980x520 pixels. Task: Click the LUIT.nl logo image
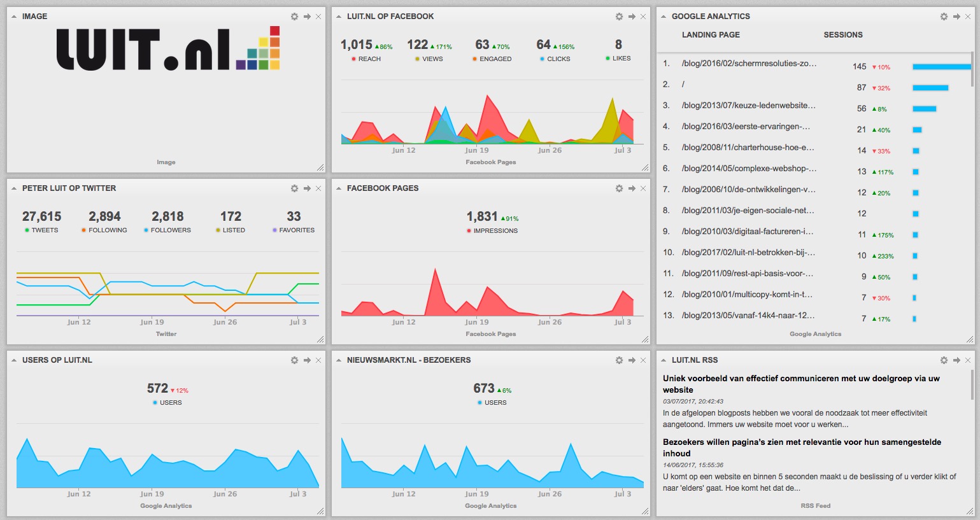coord(168,48)
